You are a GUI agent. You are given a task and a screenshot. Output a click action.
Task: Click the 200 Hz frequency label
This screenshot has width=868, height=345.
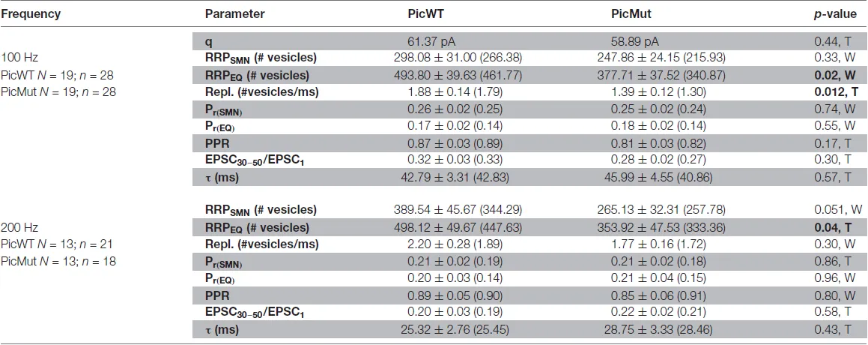click(19, 226)
